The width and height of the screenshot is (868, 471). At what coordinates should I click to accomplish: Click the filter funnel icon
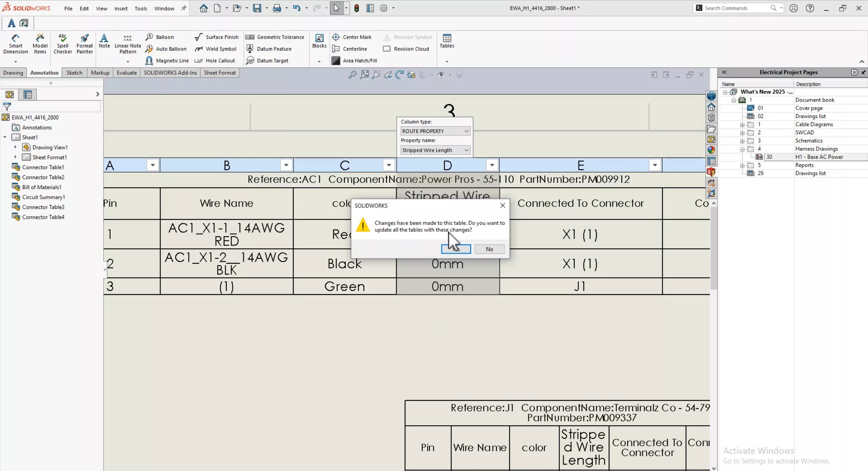tap(7, 107)
